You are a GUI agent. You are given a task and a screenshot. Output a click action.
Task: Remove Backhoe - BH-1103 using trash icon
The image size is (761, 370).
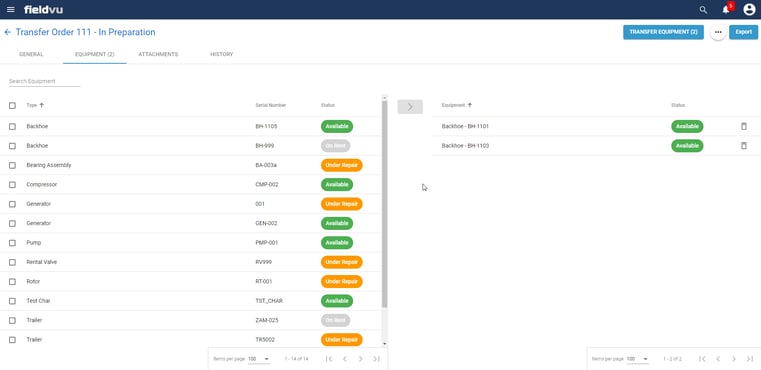[744, 146]
